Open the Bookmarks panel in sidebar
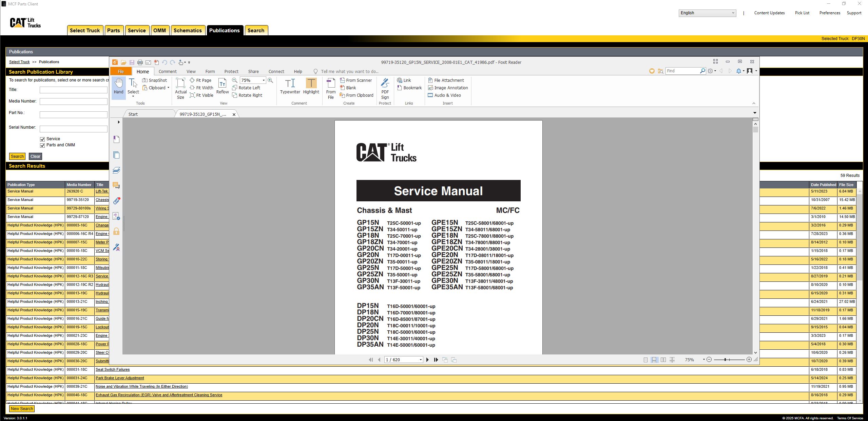 point(116,139)
